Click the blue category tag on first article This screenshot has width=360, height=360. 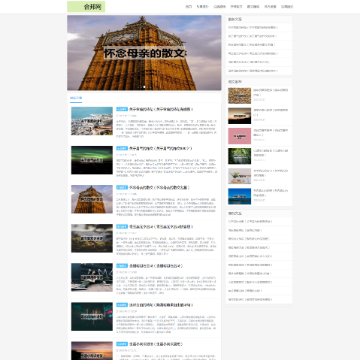pos(122,109)
